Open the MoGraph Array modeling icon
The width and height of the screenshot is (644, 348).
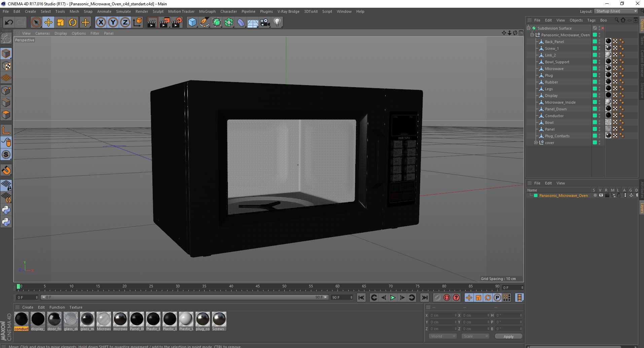point(229,23)
